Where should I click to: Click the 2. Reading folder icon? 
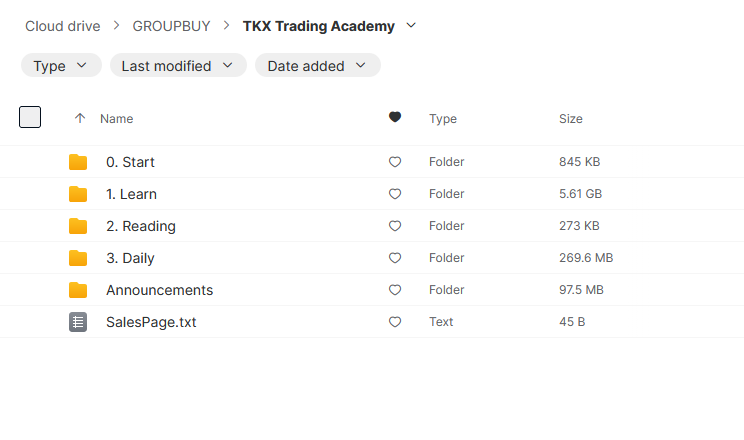[78, 226]
